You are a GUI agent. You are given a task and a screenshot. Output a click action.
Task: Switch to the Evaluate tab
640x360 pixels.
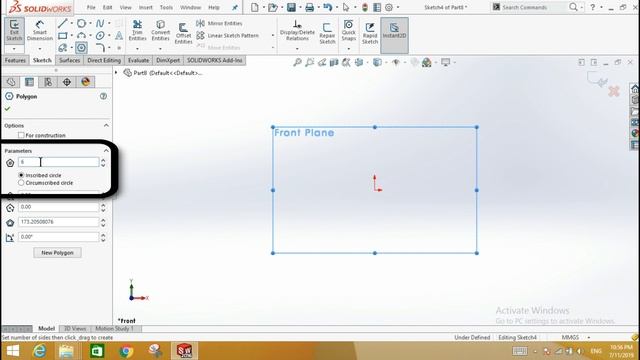coord(138,60)
